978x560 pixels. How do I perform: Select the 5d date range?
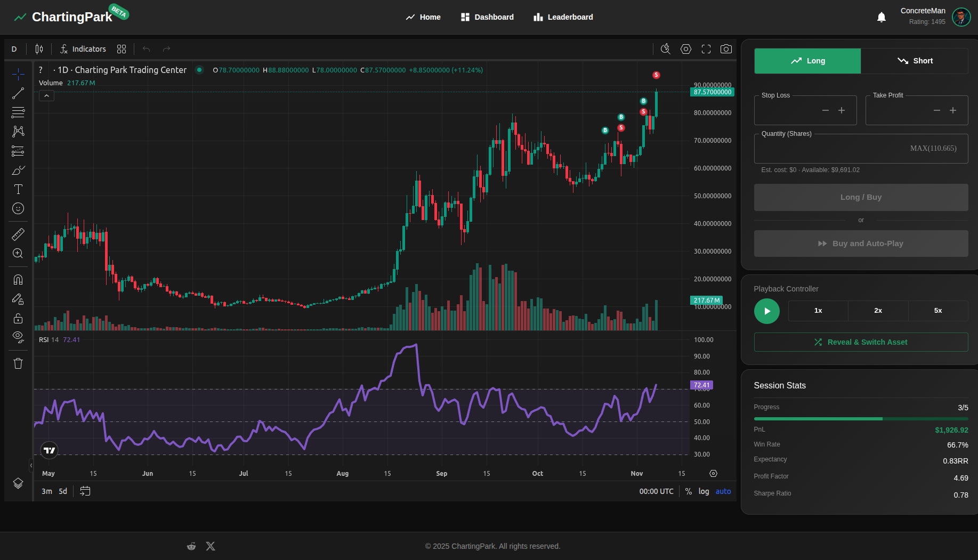tap(63, 491)
